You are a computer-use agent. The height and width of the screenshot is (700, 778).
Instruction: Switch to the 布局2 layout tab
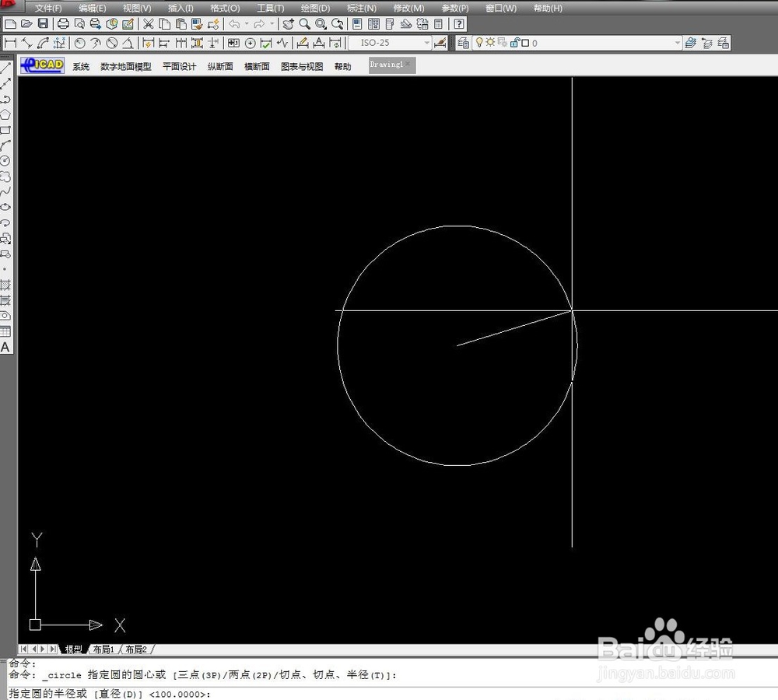coord(136,649)
